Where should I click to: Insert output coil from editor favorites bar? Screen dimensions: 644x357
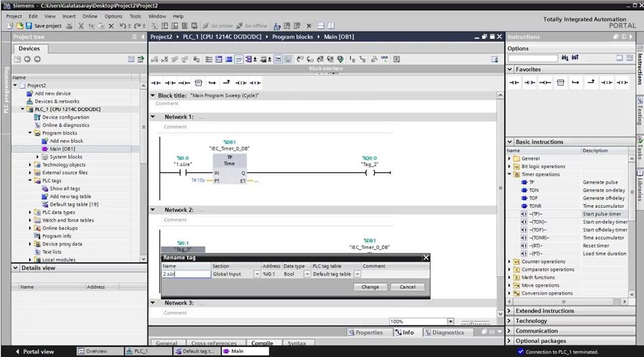pyautogui.click(x=184, y=83)
